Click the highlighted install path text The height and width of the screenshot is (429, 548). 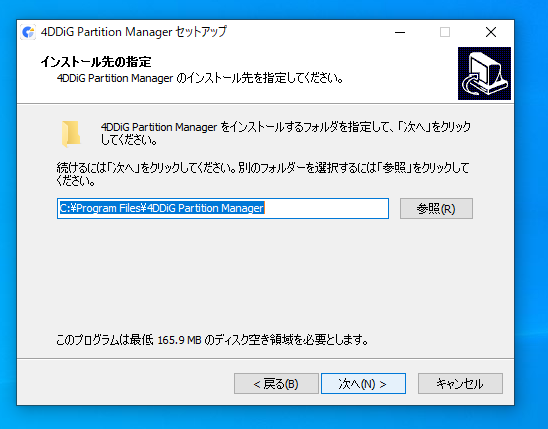pyautogui.click(x=162, y=208)
